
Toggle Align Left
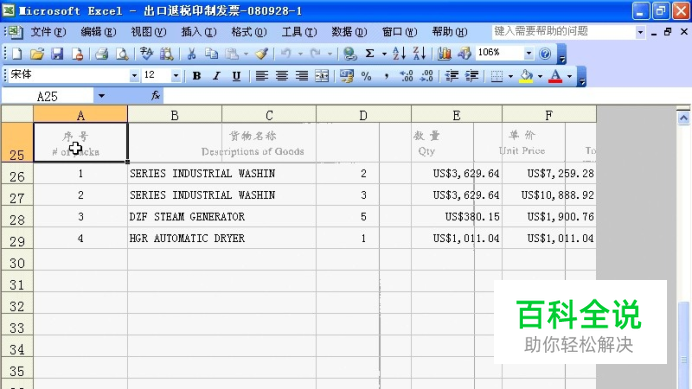(262, 76)
